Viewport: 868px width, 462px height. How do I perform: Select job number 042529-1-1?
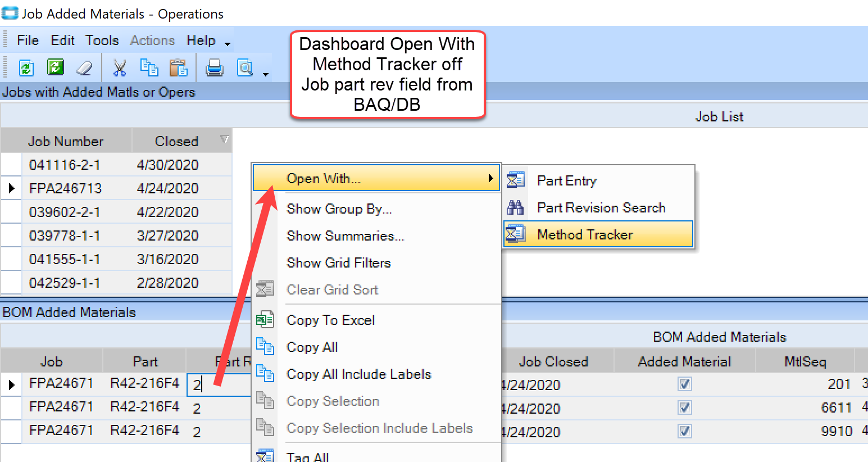tap(65, 283)
